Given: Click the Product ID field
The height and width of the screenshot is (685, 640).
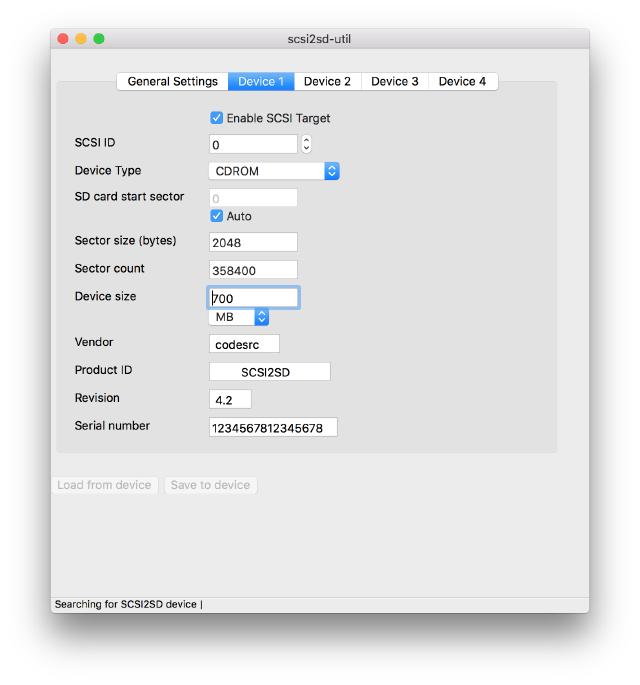Looking at the screenshot, I should 269,372.
